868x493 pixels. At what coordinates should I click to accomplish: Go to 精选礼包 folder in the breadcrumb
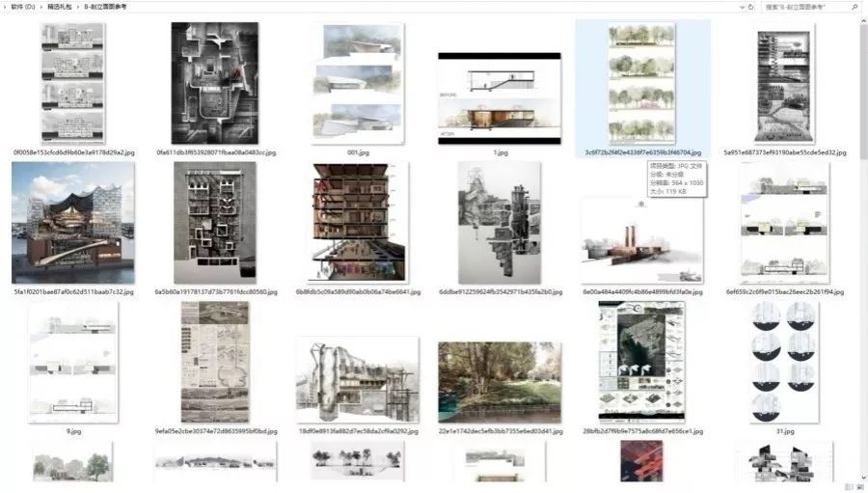[x=59, y=7]
